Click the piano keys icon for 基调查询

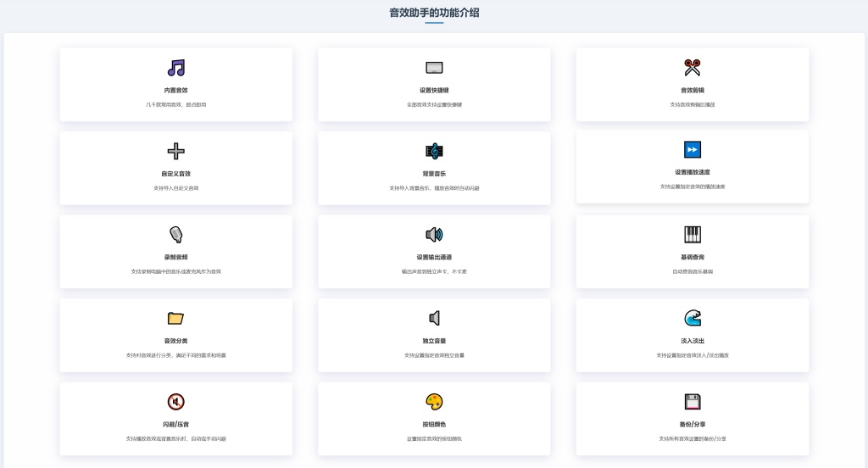tap(693, 234)
